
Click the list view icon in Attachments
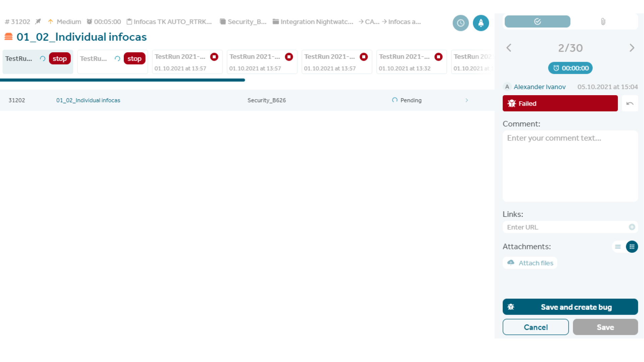click(x=618, y=247)
